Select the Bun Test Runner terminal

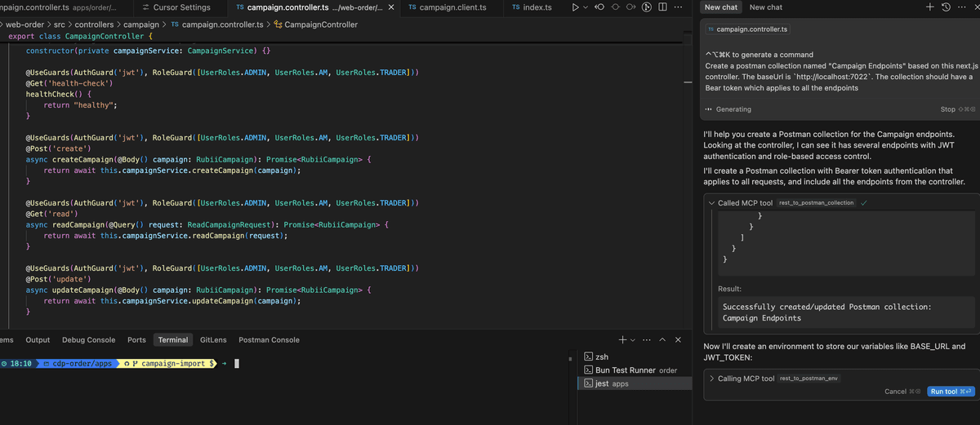[x=629, y=370]
